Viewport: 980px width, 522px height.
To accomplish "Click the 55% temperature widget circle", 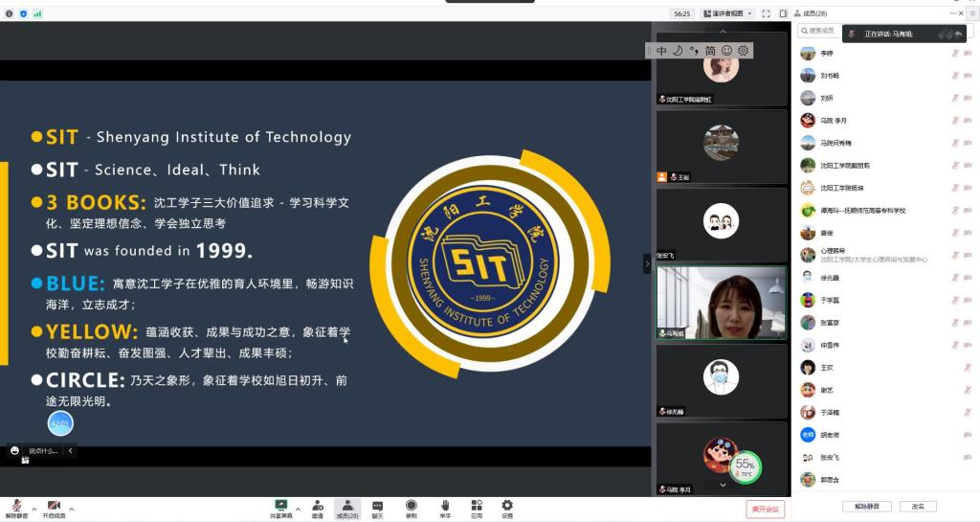I will click(745, 467).
